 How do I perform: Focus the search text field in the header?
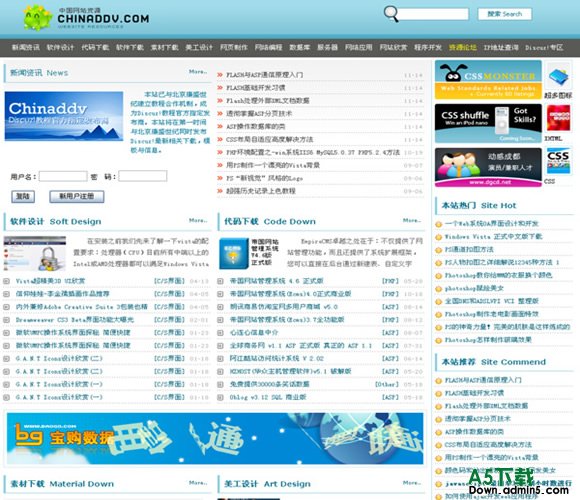434,14
